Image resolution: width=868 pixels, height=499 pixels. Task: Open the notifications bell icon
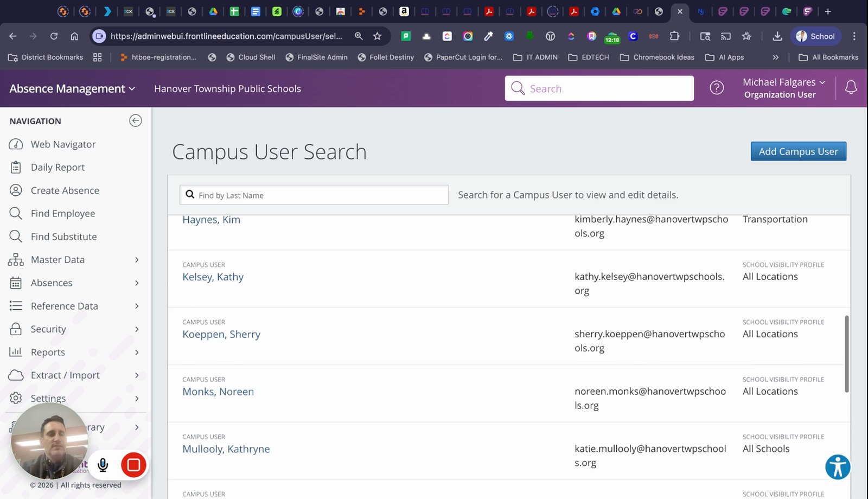tap(851, 87)
